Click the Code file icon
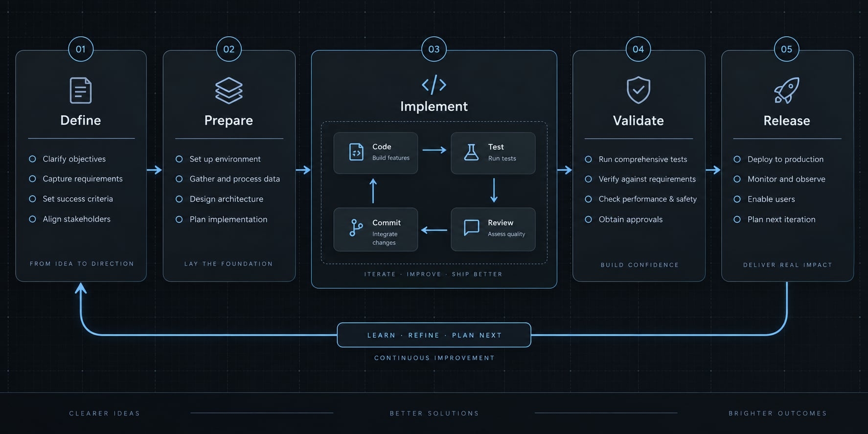This screenshot has height=434, width=868. [x=356, y=152]
